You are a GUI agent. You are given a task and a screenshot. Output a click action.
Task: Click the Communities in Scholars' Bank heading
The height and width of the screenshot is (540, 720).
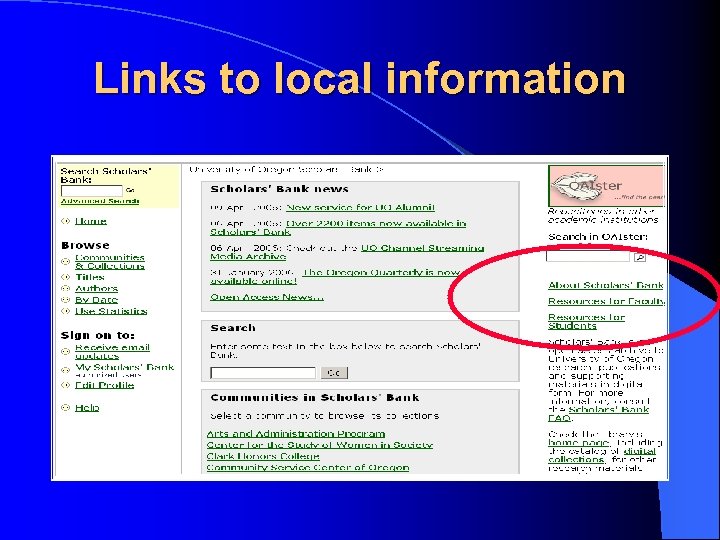click(315, 398)
